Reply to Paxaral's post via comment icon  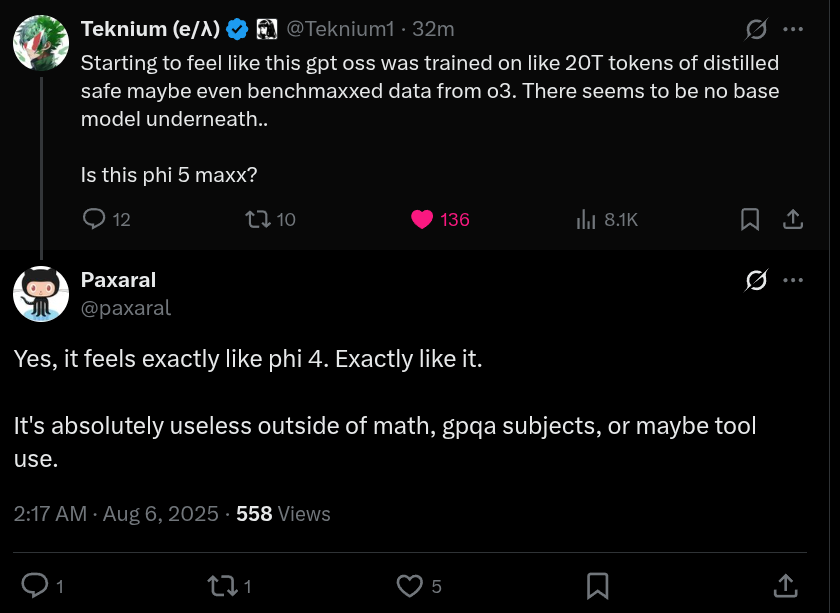34,585
